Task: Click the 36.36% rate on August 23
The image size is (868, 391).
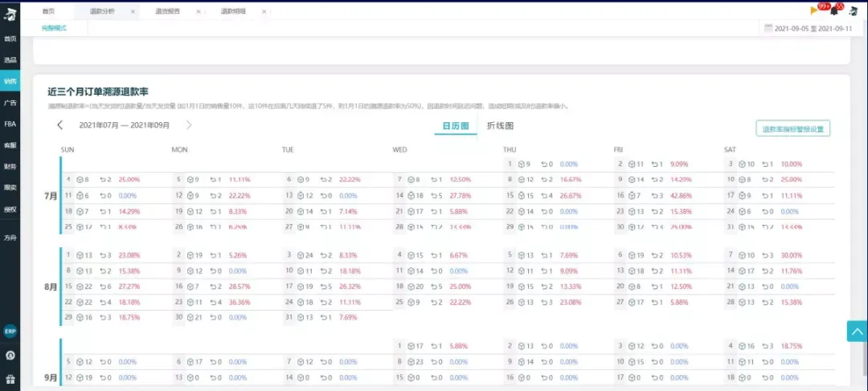Action: click(x=240, y=302)
